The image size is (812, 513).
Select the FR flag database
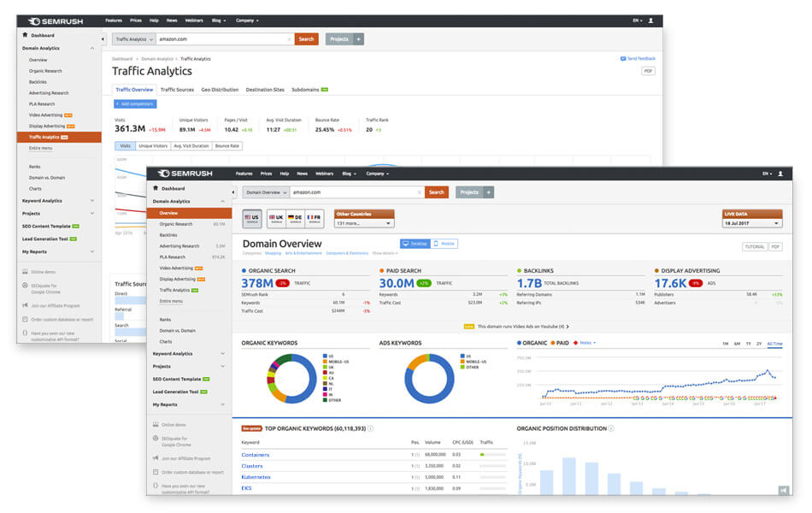[315, 219]
